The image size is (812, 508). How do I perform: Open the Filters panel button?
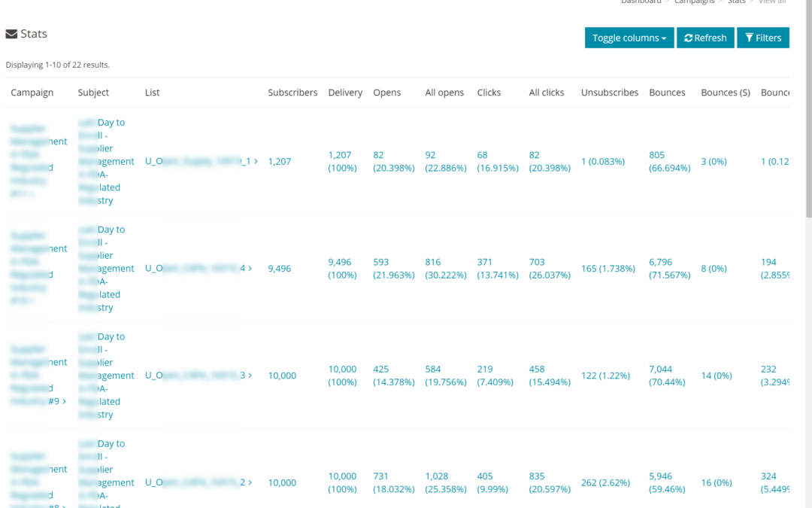763,38
